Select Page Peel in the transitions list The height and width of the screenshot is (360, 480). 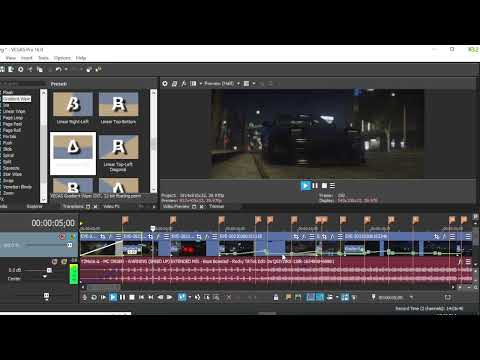pyautogui.click(x=12, y=124)
